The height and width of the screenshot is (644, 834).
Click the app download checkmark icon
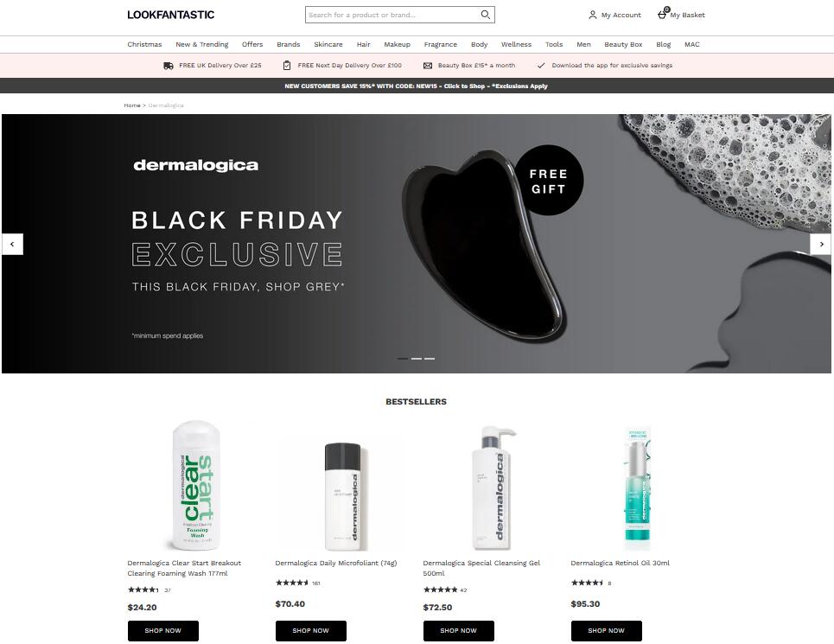(541, 66)
